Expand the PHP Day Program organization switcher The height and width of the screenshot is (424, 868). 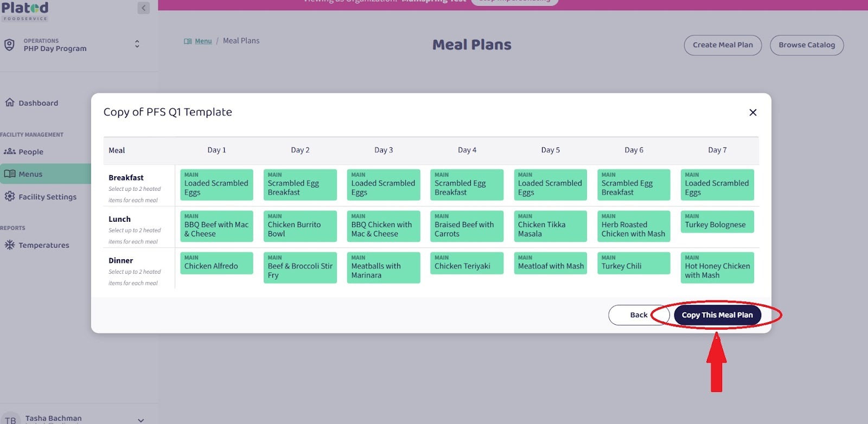pos(137,44)
